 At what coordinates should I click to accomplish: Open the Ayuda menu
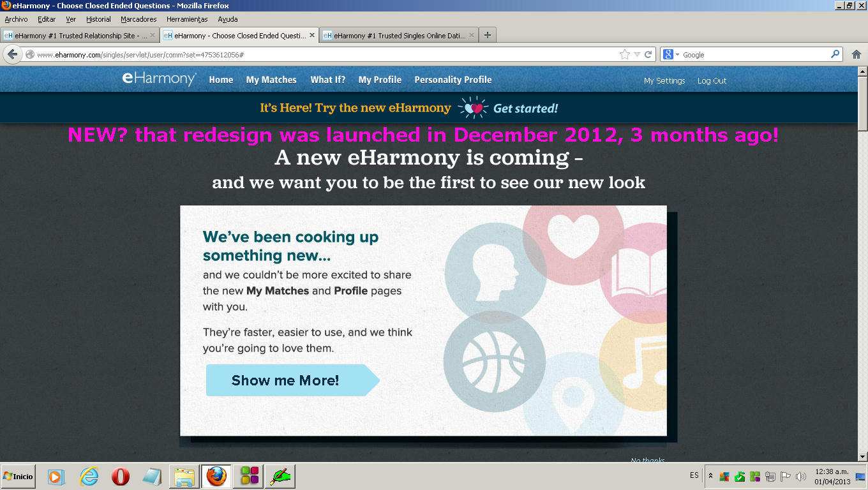click(x=228, y=19)
